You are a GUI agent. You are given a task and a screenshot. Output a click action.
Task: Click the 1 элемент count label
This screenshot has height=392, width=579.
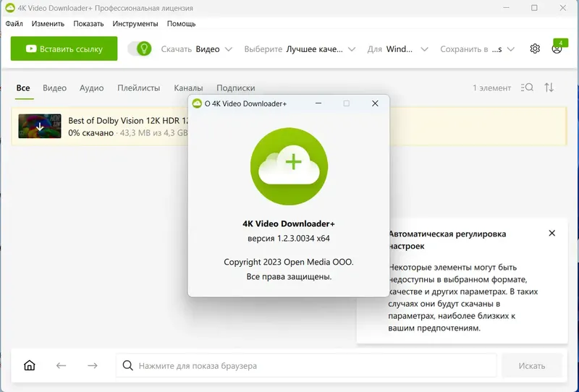[x=492, y=88]
